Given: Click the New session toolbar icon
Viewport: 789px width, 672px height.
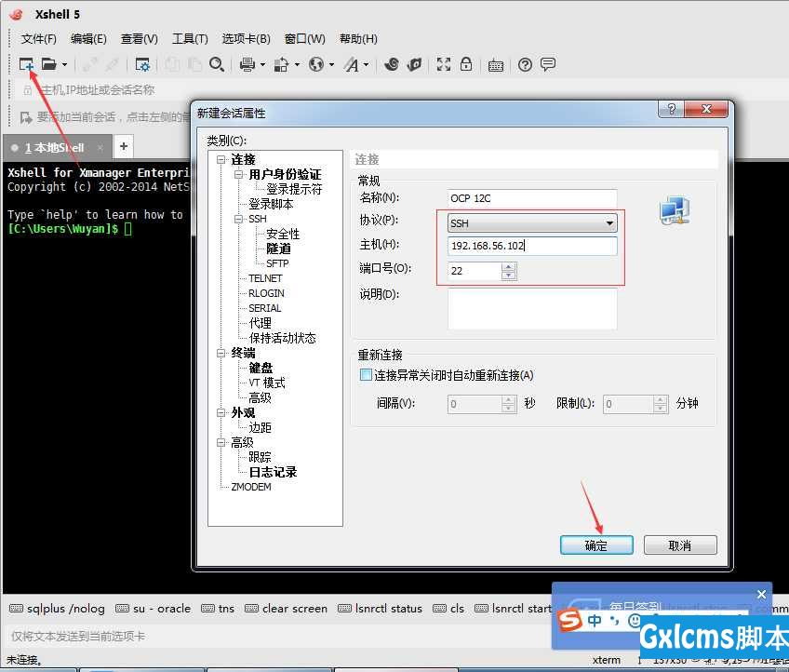Looking at the screenshot, I should (26, 64).
